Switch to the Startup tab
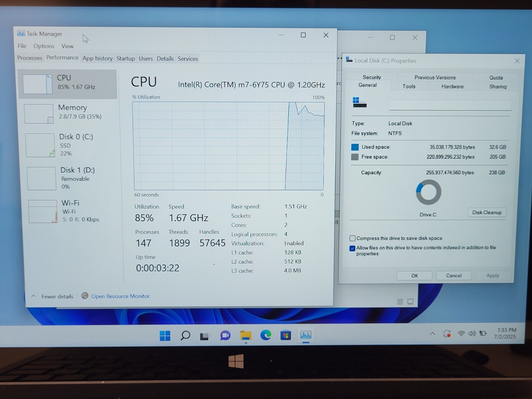 click(126, 59)
